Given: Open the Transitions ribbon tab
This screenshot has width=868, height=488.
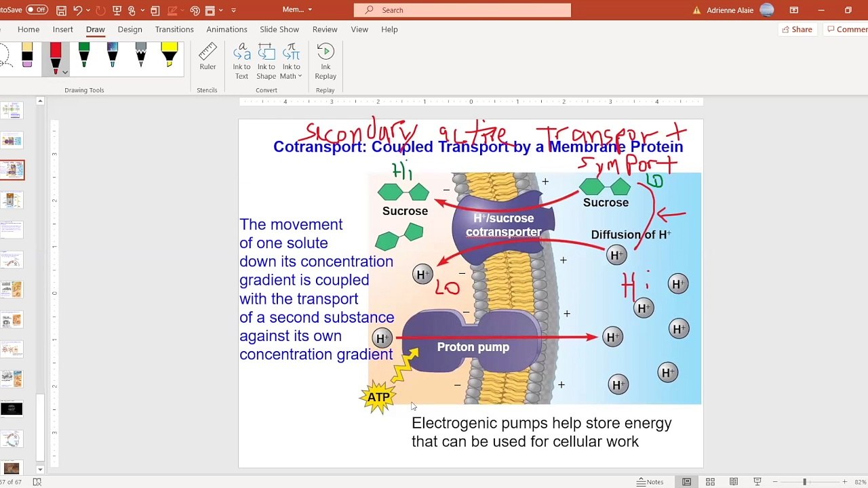Looking at the screenshot, I should (174, 29).
